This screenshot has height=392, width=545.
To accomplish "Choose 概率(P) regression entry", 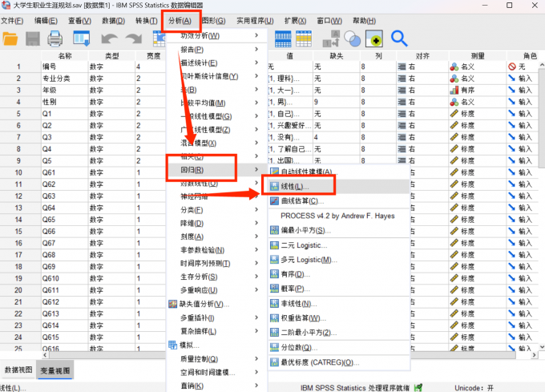I will click(339, 289).
